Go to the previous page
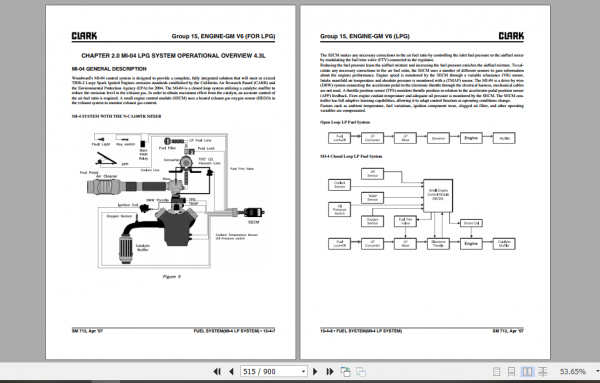The image size is (600, 383). point(231,372)
